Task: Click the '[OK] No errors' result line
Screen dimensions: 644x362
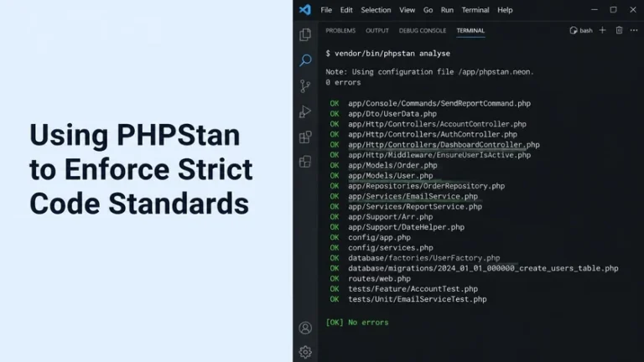Action: pyautogui.click(x=357, y=322)
